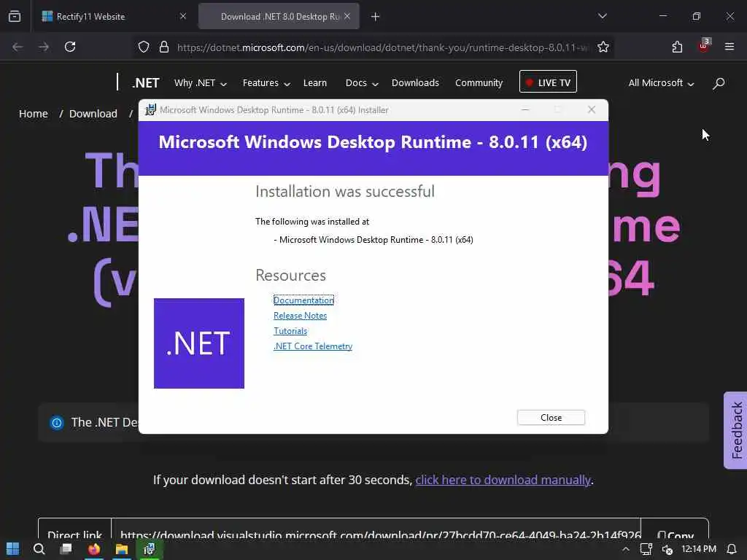Minimize the Desktop Runtime installer window
This screenshot has height=560, width=747.
click(x=525, y=110)
